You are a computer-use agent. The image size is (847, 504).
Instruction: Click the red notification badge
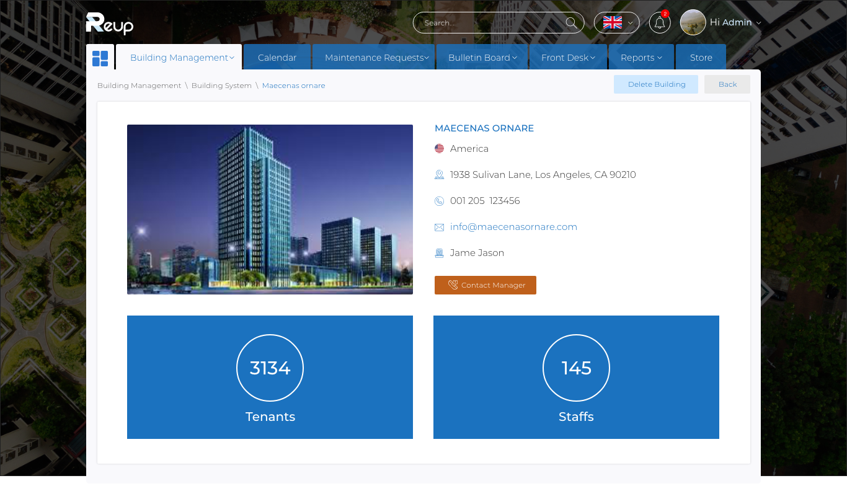coord(665,14)
